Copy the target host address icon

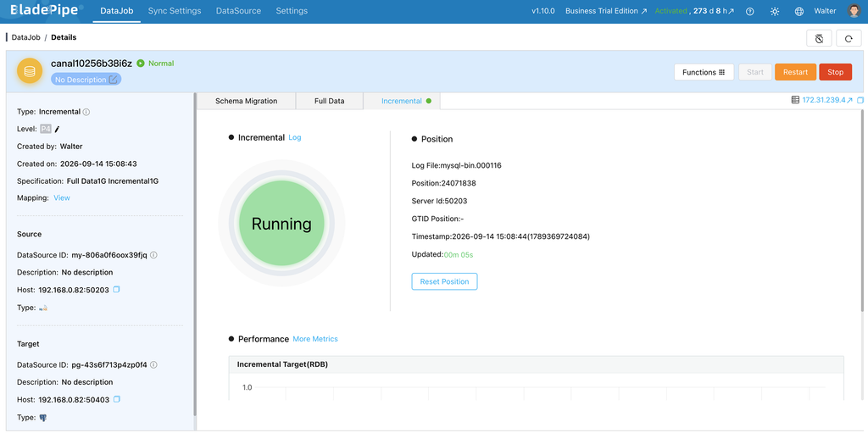pos(117,399)
